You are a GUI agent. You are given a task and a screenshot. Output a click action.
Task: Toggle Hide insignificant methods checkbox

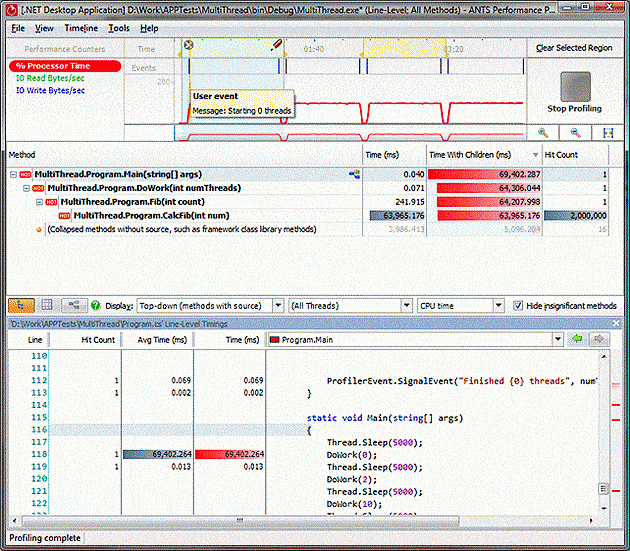pyautogui.click(x=518, y=306)
